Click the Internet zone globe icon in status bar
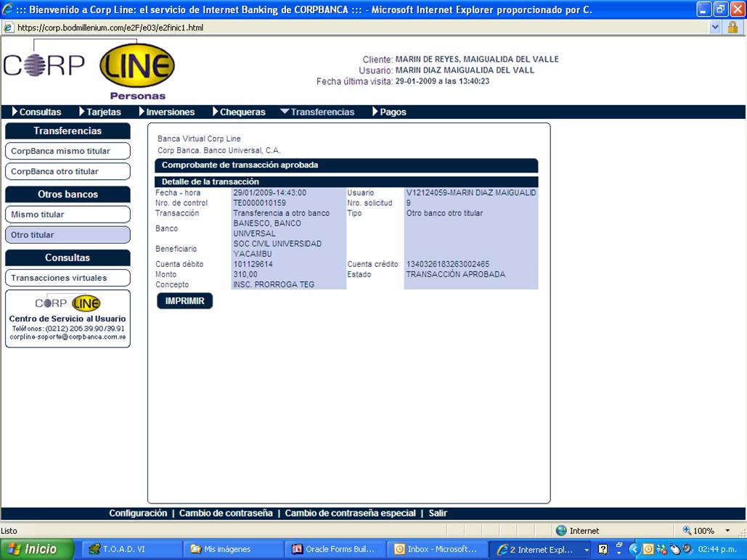This screenshot has width=747, height=560. point(561,530)
